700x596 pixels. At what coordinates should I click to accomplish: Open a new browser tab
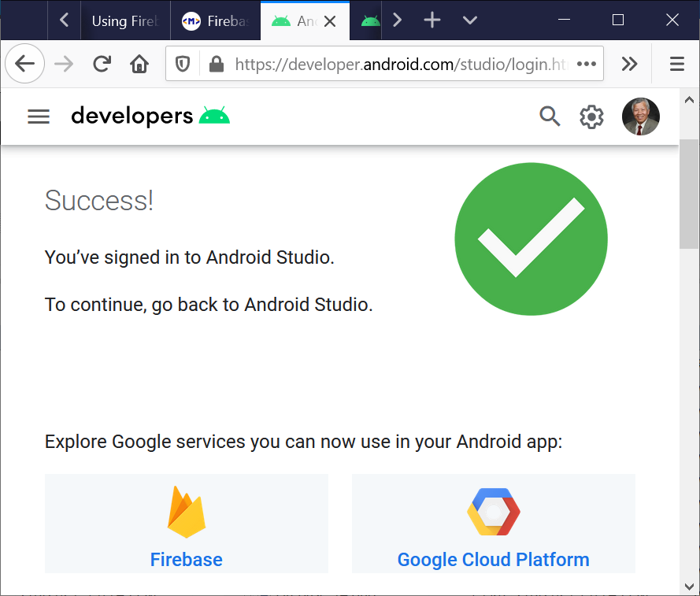click(x=432, y=20)
